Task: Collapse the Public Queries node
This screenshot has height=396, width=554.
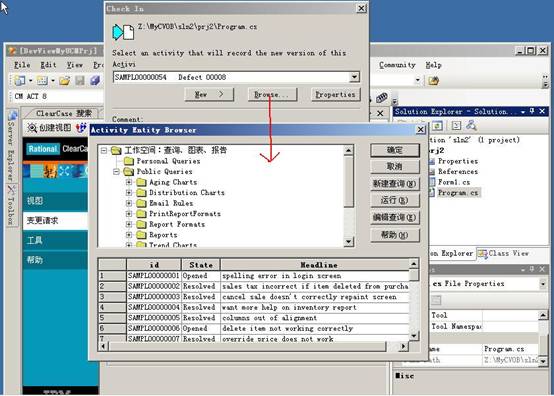Action: 116,172
